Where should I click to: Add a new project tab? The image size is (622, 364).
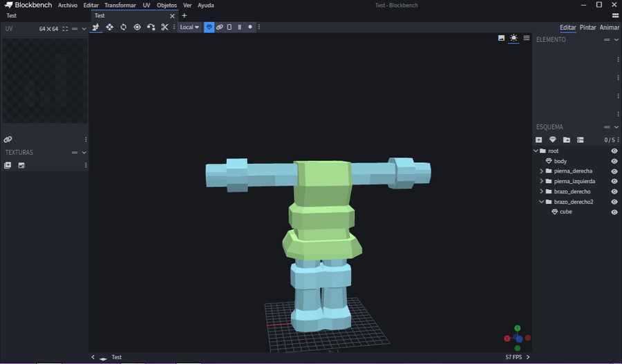pyautogui.click(x=184, y=15)
